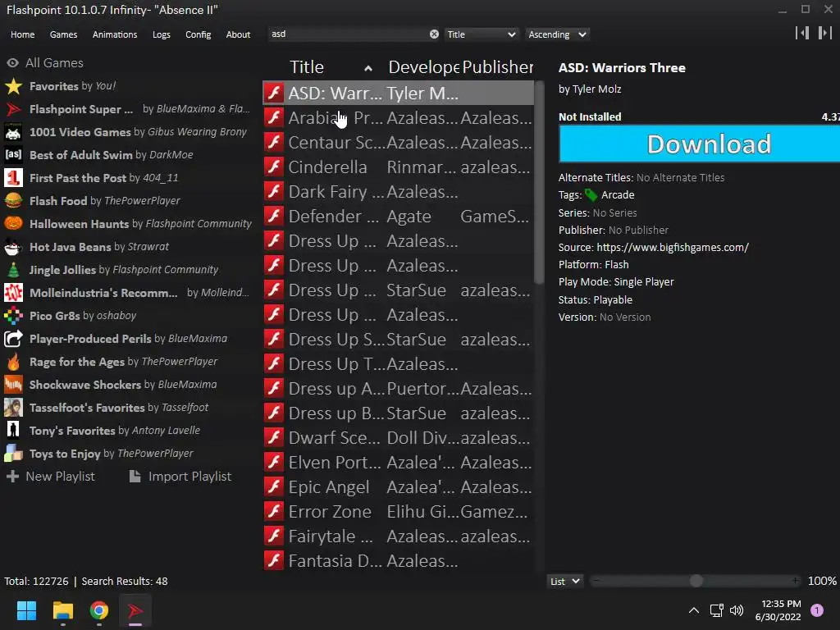The image size is (840, 630).
Task: Sort by the Publisher column header
Action: pyautogui.click(x=498, y=67)
